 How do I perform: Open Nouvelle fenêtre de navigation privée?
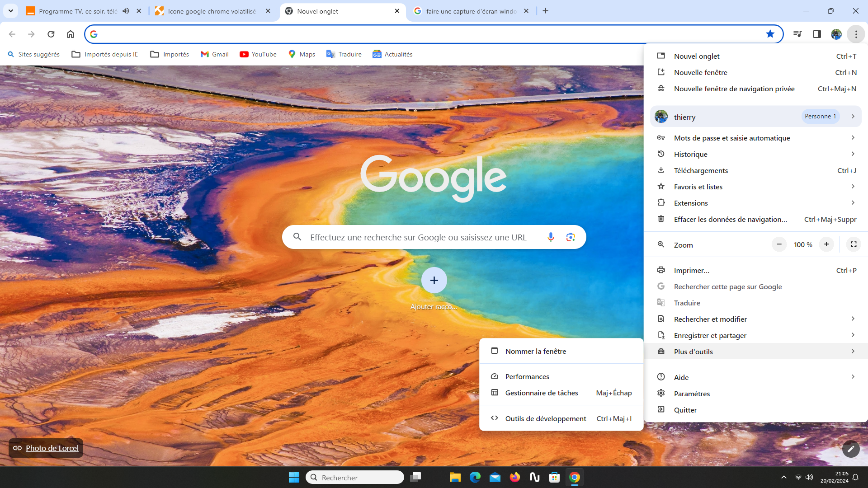pos(756,89)
